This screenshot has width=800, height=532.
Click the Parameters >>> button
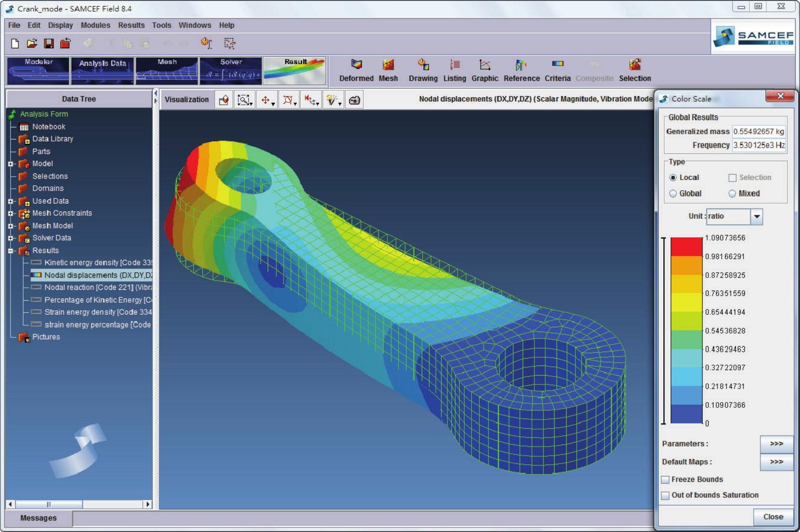pyautogui.click(x=776, y=444)
